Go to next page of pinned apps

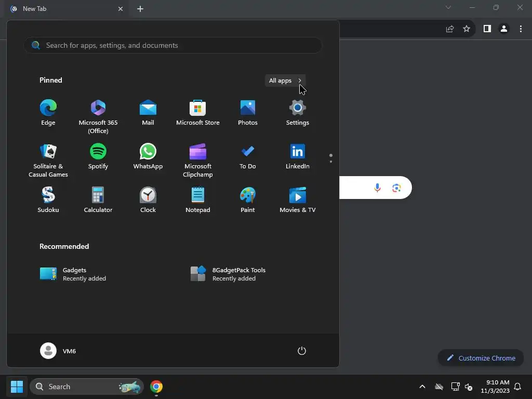coord(331,162)
